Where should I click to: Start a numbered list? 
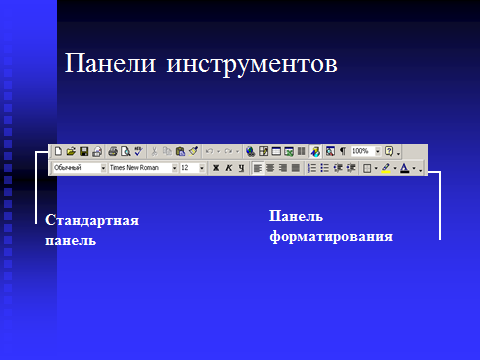[x=312, y=168]
